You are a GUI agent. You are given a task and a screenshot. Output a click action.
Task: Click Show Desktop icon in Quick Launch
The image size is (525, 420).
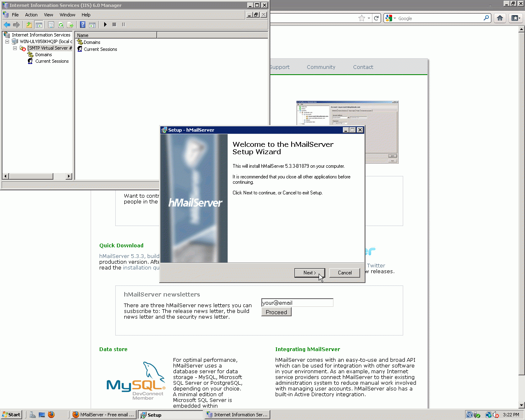(x=42, y=415)
